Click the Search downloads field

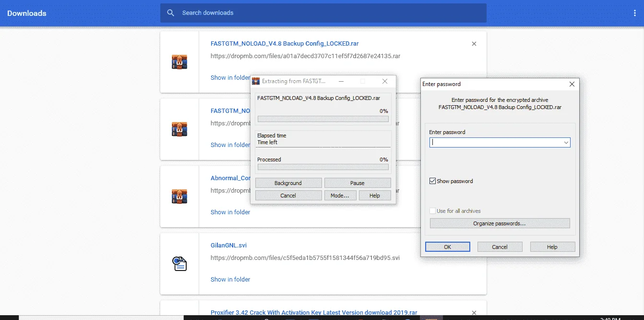tap(323, 13)
